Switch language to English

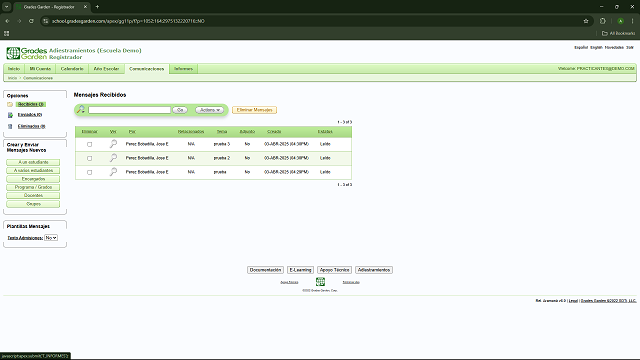click(596, 47)
